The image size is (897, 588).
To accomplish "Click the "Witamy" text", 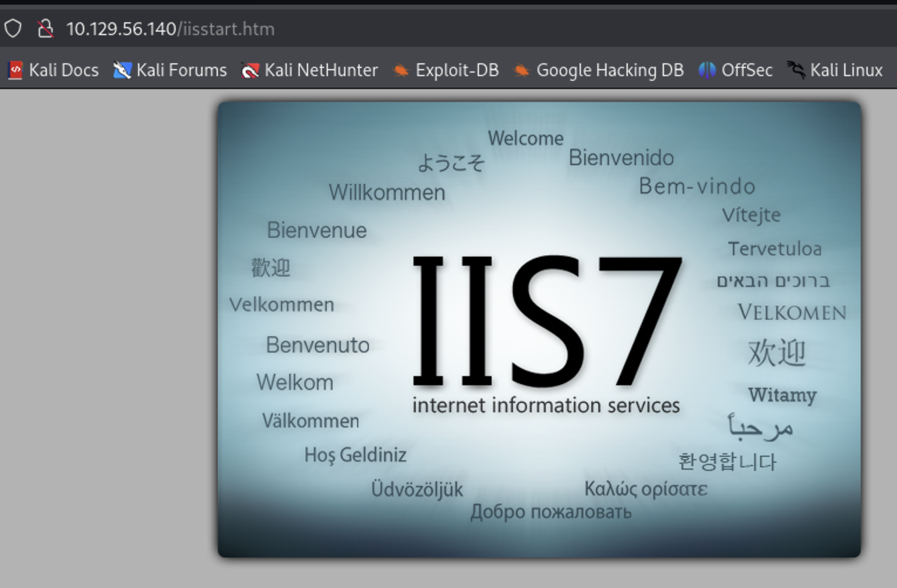I will (x=782, y=395).
